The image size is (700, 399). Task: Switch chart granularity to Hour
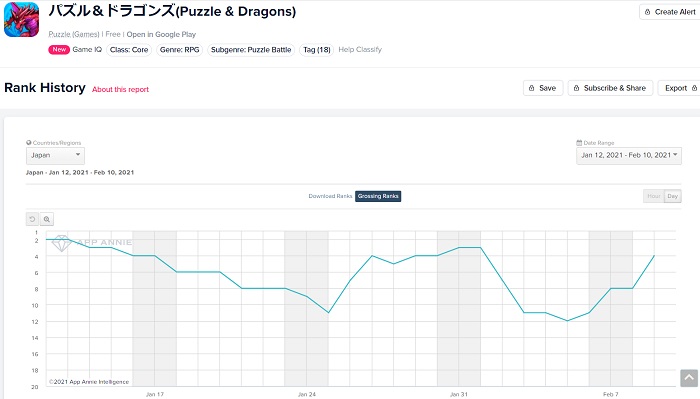click(654, 196)
